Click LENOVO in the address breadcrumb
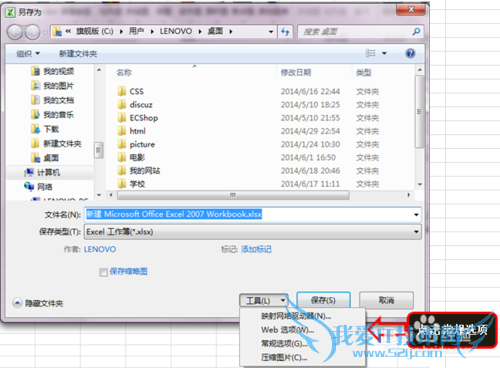The image size is (500, 368). click(176, 31)
